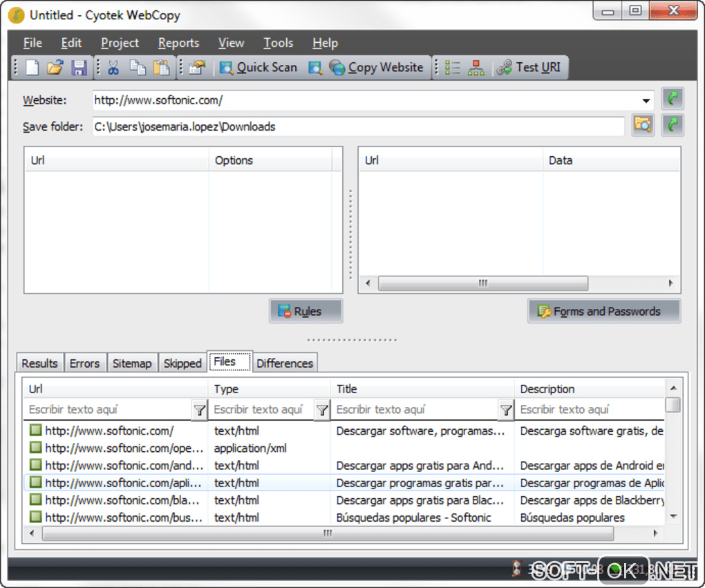Open the File menu
Screen dimensions: 705x588
(x=32, y=43)
